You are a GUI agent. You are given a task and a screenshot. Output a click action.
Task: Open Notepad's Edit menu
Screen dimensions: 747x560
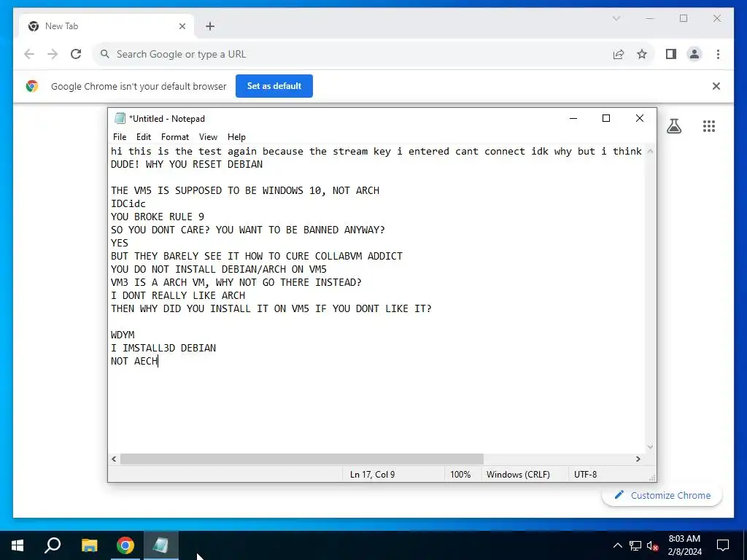(144, 136)
